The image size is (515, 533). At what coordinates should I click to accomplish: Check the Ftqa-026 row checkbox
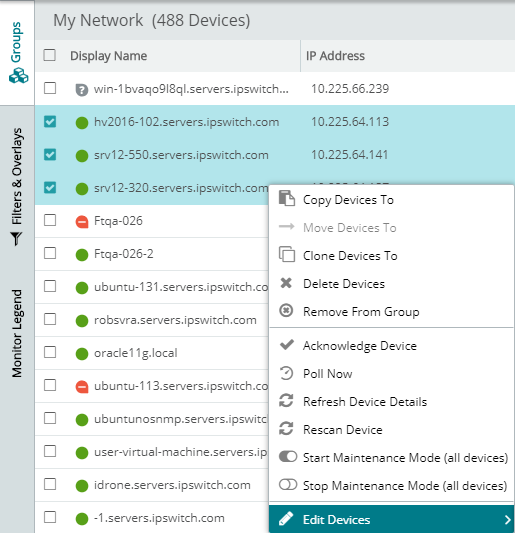[x=50, y=220]
